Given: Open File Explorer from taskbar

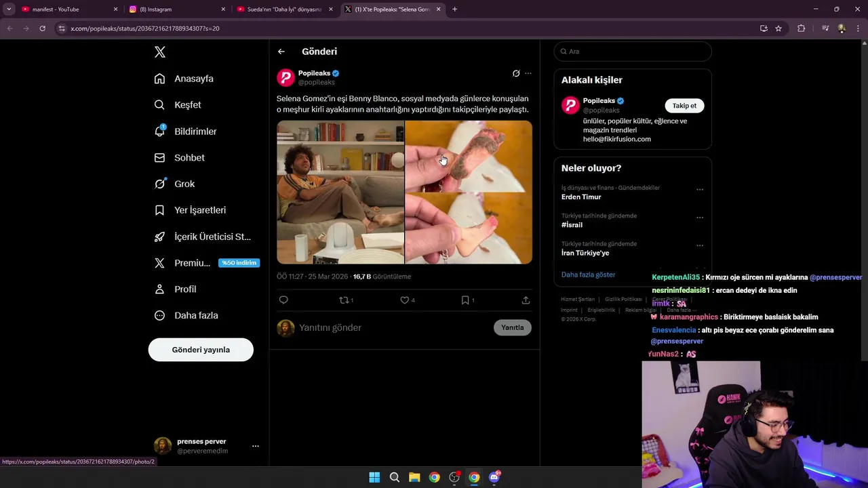Looking at the screenshot, I should [414, 477].
